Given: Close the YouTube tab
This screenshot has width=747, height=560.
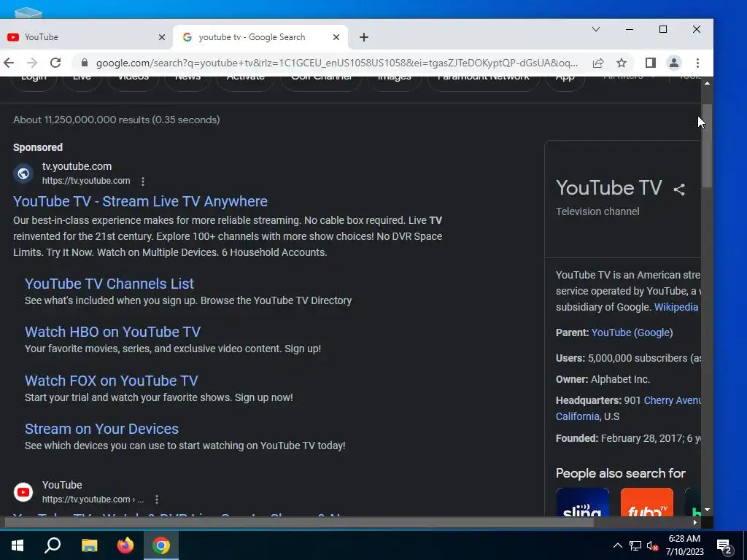Looking at the screenshot, I should click(161, 37).
